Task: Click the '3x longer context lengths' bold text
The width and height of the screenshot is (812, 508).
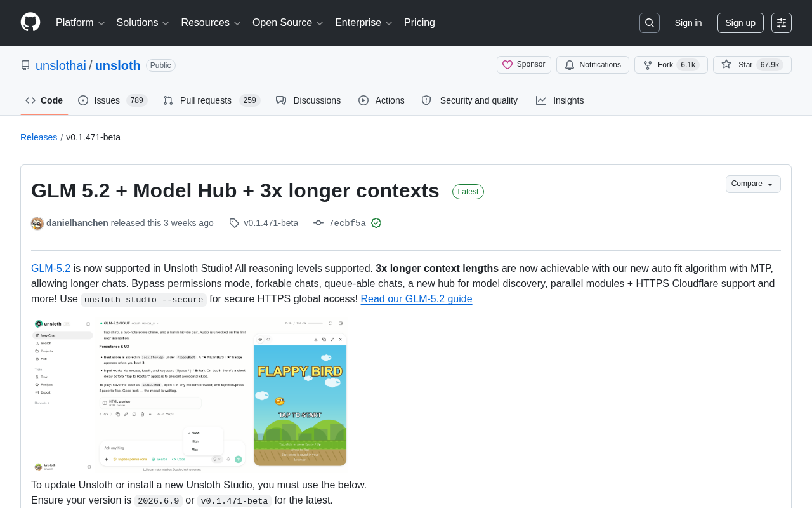Action: tap(437, 269)
